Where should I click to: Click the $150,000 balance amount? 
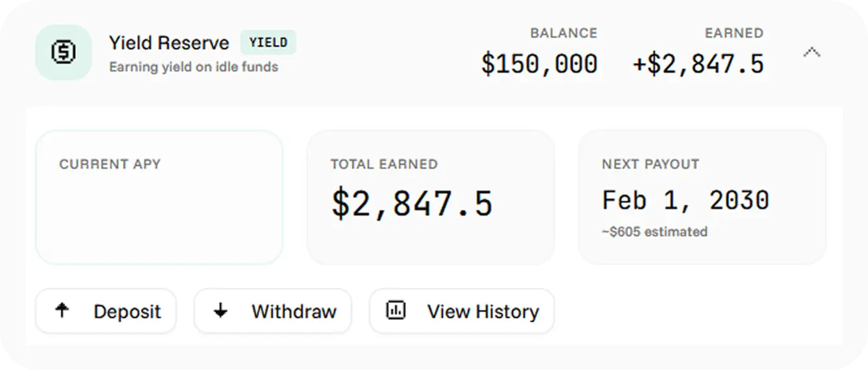[539, 64]
